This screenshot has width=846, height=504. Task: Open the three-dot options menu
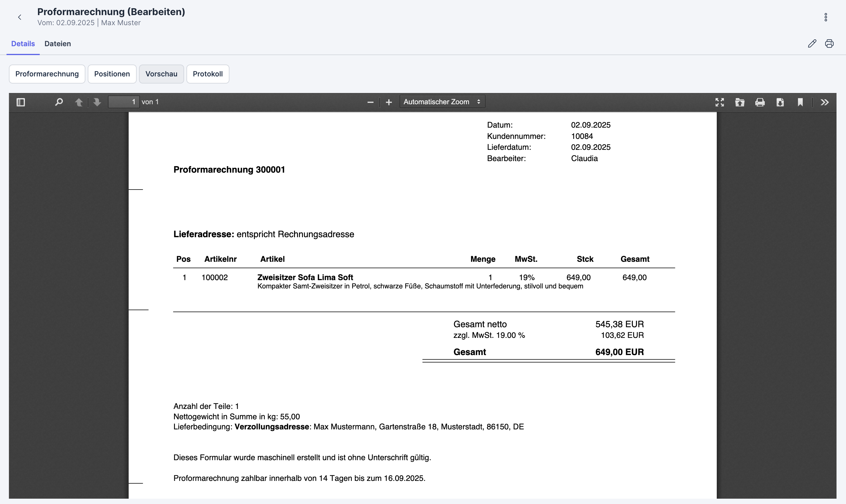[x=826, y=17]
